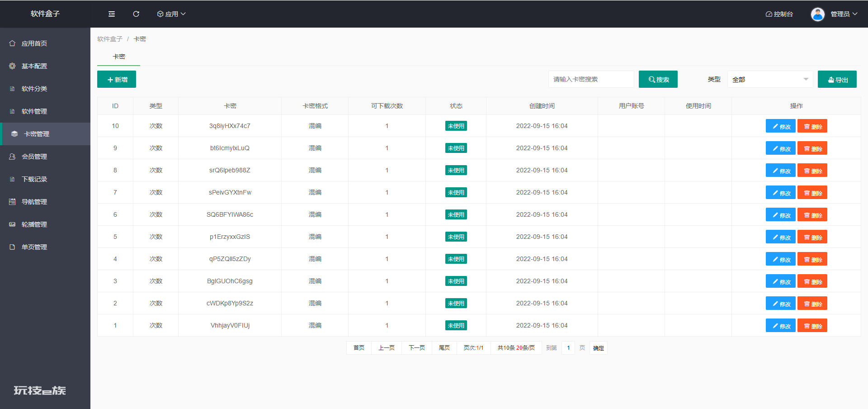The width and height of the screenshot is (868, 409).
Task: Focus the 请输入卡密搜索 search field
Action: click(591, 79)
